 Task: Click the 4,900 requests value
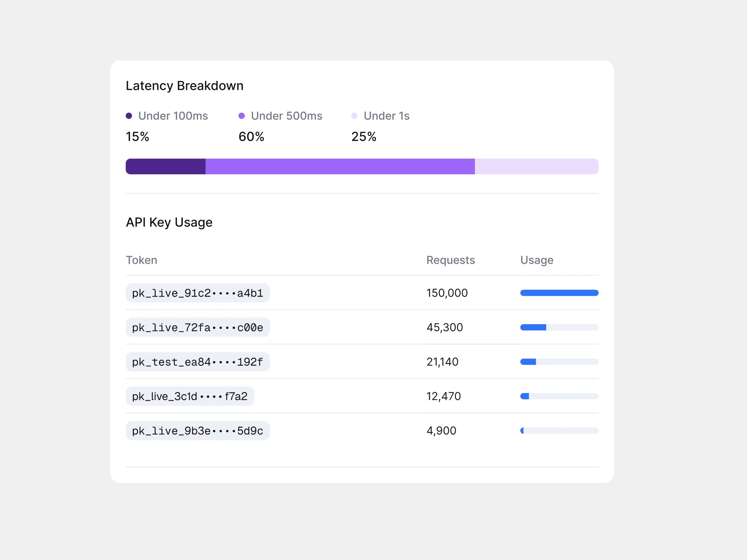(441, 431)
